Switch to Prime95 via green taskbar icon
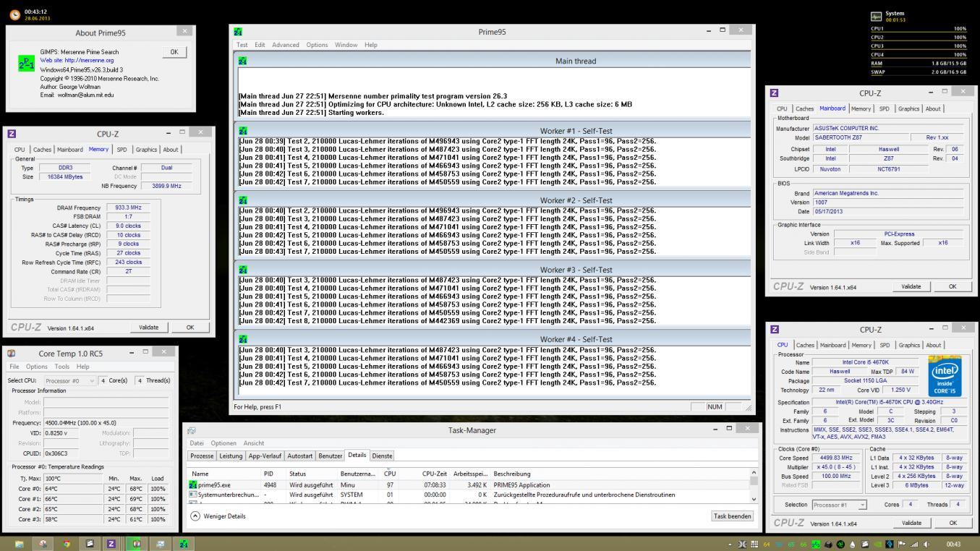 point(183,543)
